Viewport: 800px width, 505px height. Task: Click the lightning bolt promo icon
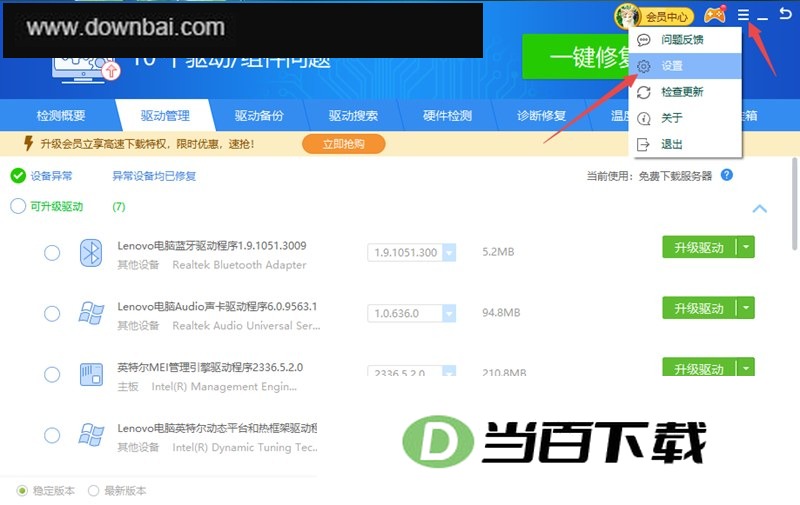[x=29, y=143]
